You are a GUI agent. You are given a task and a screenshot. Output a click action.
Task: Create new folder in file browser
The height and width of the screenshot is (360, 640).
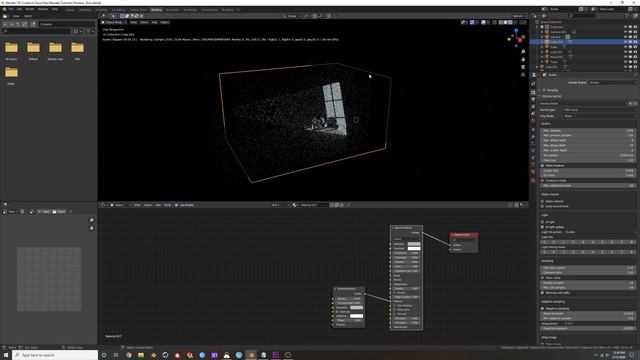click(33, 24)
